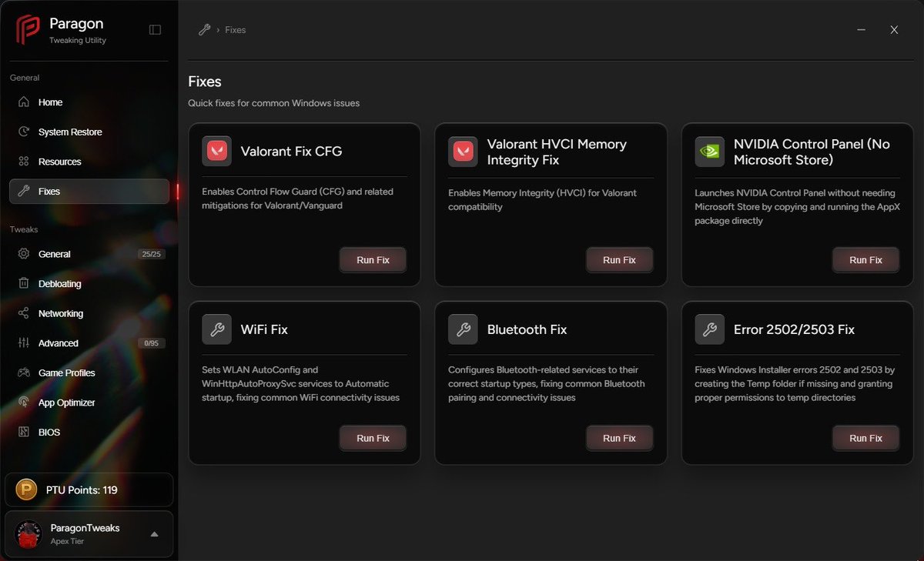Open the Game Profiles page

pyautogui.click(x=89, y=373)
